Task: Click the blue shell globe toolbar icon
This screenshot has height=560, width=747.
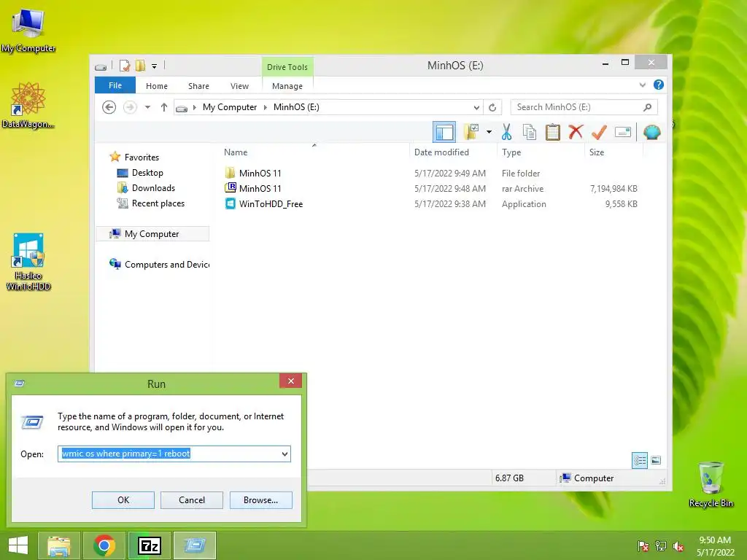Action: click(x=651, y=132)
